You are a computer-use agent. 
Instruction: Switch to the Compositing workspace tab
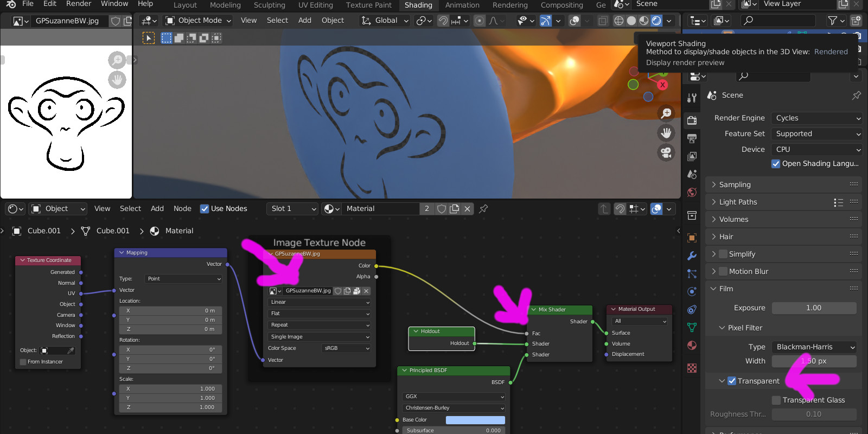click(x=561, y=5)
